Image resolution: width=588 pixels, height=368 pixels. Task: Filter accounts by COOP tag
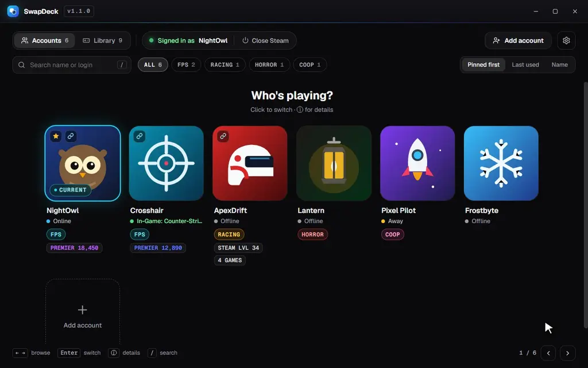[310, 64]
